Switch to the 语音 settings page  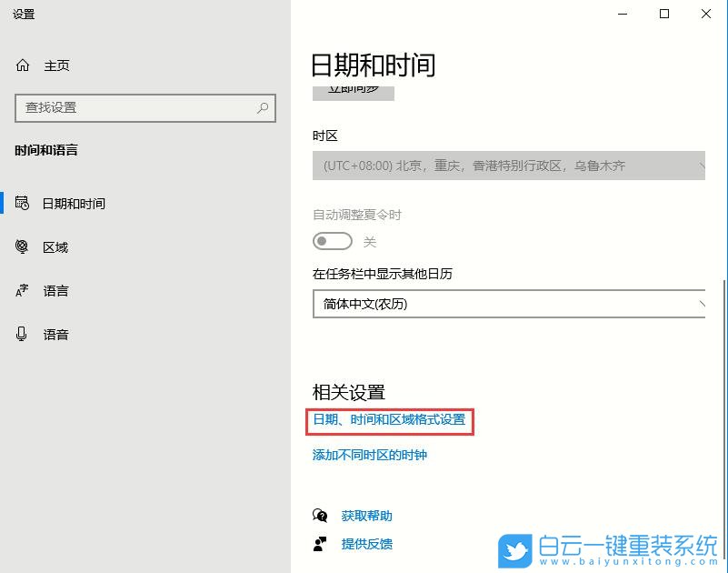(x=55, y=334)
